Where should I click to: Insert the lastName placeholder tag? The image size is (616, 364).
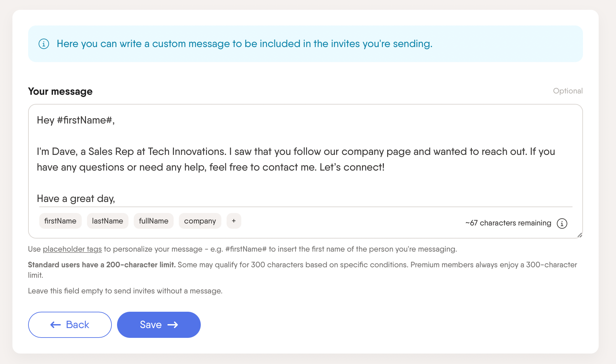point(108,221)
